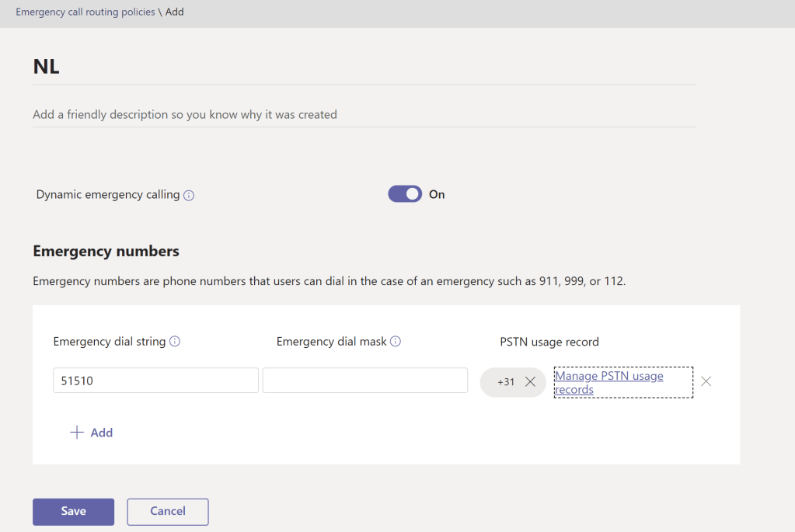Click the Add breadcrumb item

(175, 12)
